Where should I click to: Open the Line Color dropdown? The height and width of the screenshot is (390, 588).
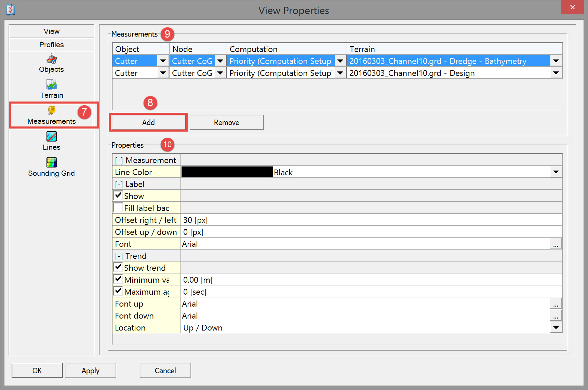pos(556,172)
